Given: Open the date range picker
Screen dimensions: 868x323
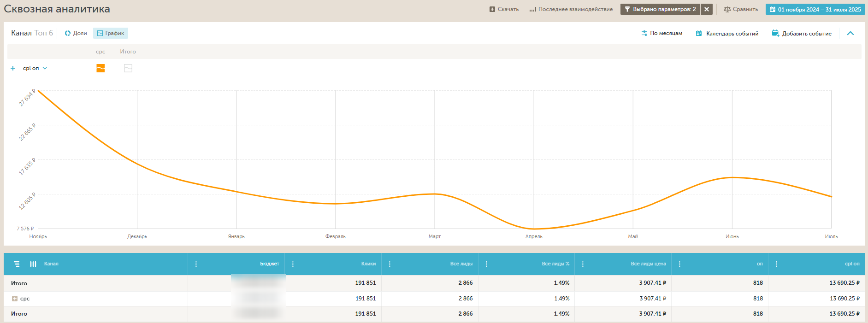Looking at the screenshot, I should tap(815, 9).
